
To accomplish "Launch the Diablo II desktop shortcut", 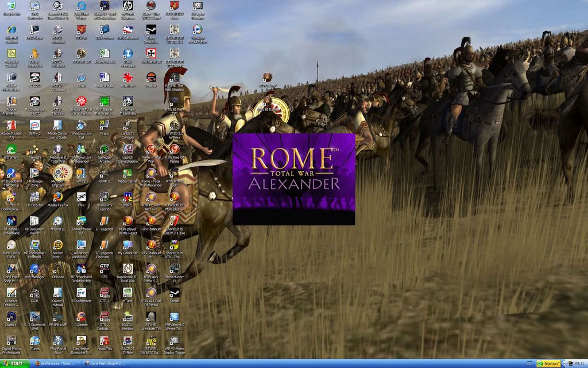I will click(11, 316).
